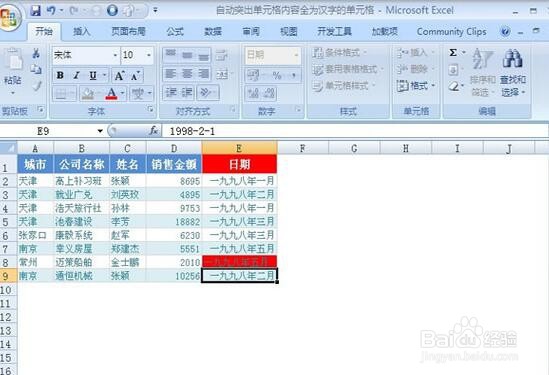Click the Select All corner of the sheet
Viewport: 549px width, 375px height.
[8, 148]
